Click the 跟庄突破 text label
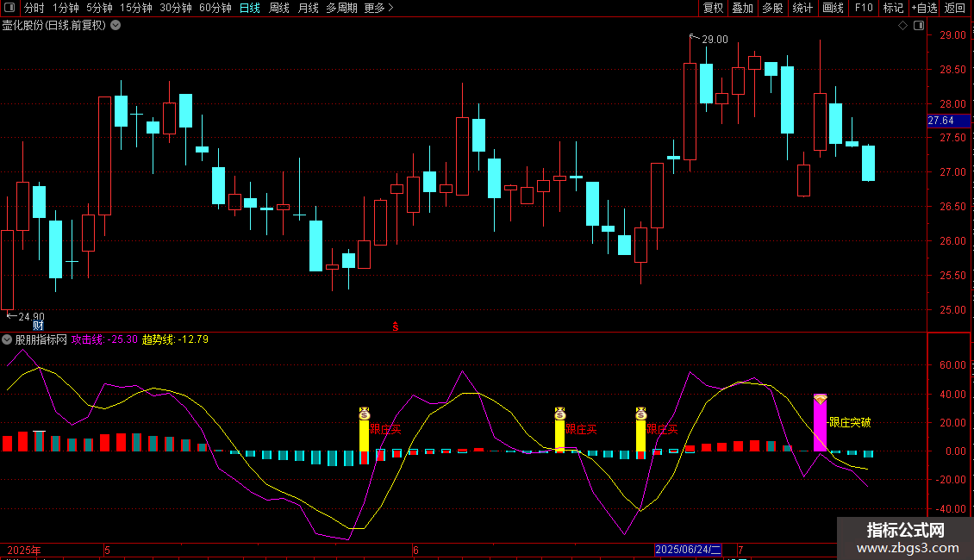The height and width of the screenshot is (560, 974). point(850,422)
